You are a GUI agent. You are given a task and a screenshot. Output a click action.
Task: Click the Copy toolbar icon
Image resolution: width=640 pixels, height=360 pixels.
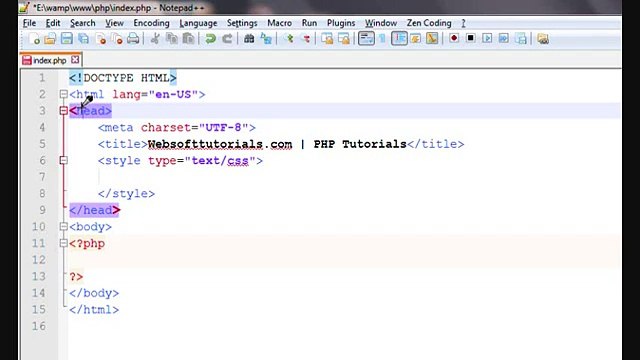click(x=172, y=39)
